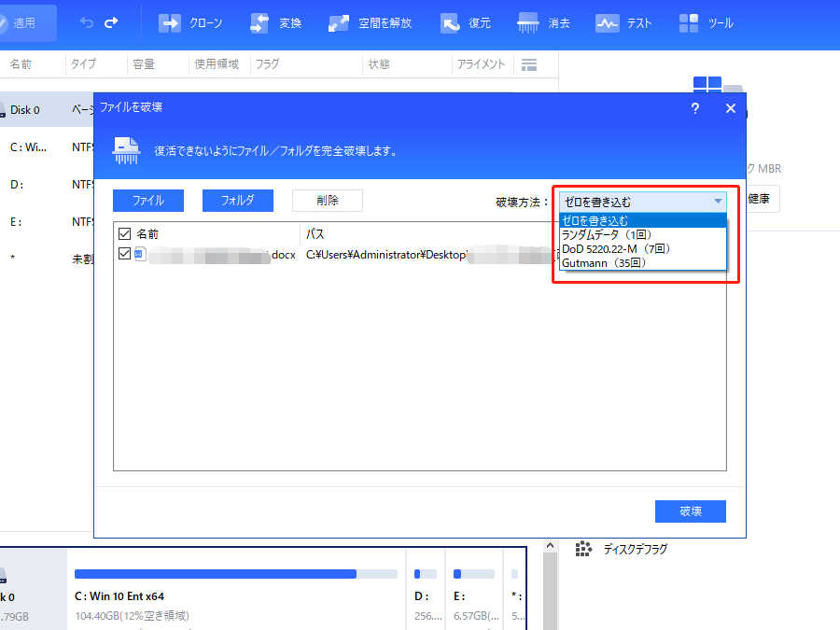Screen dimensions: 840x630
Task: Collapse the 破壊方法 dropdown arrow
Action: coord(718,202)
